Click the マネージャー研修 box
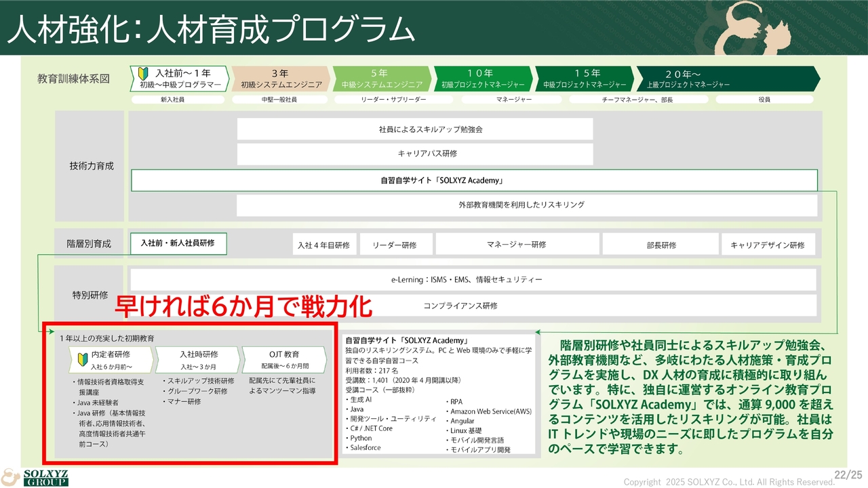The height and width of the screenshot is (488, 868). [517, 245]
